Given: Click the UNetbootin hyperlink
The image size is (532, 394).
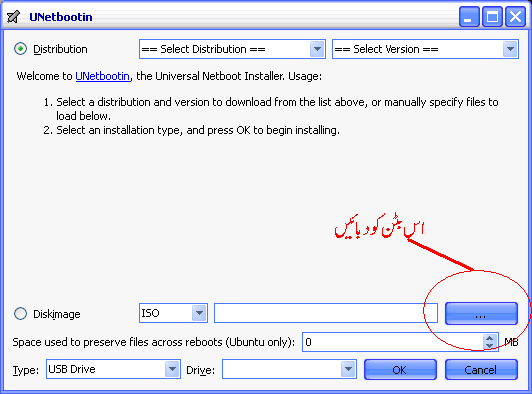Looking at the screenshot, I should [102, 76].
